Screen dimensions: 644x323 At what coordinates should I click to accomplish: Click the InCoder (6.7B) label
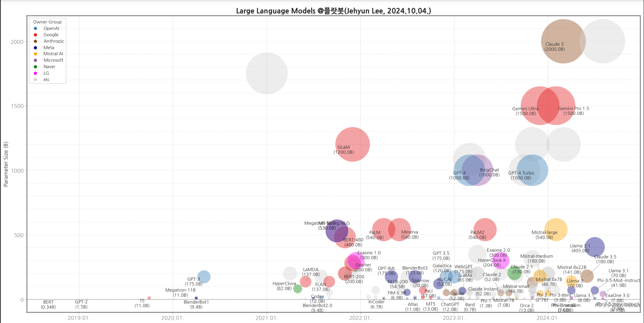[377, 304]
